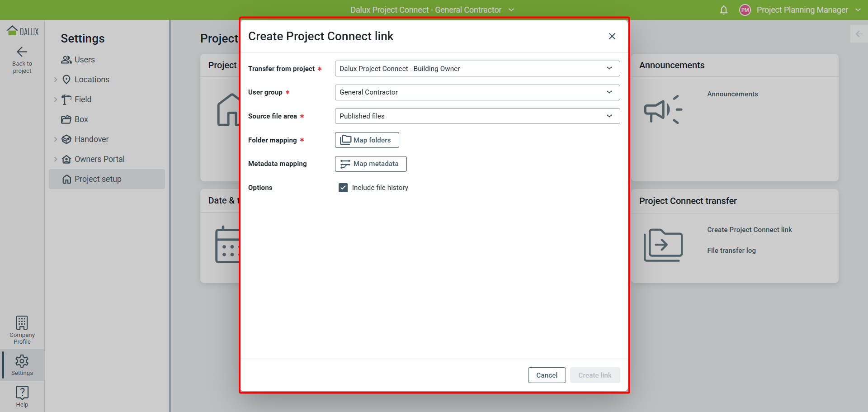Select Project setup in Settings menu

(x=98, y=179)
